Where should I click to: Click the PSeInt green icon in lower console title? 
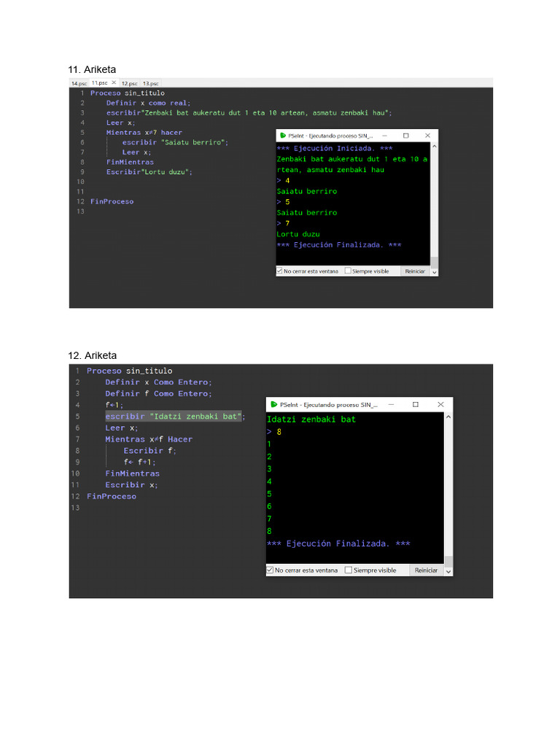[274, 404]
